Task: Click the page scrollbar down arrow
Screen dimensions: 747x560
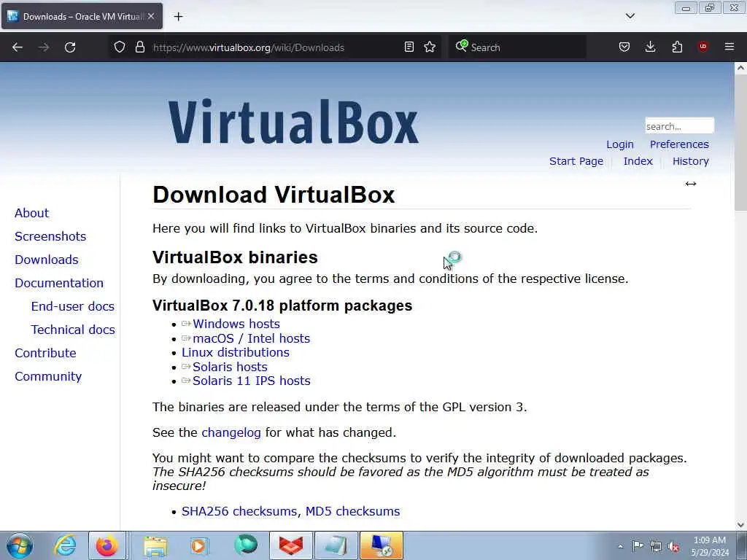Action: (x=740, y=525)
